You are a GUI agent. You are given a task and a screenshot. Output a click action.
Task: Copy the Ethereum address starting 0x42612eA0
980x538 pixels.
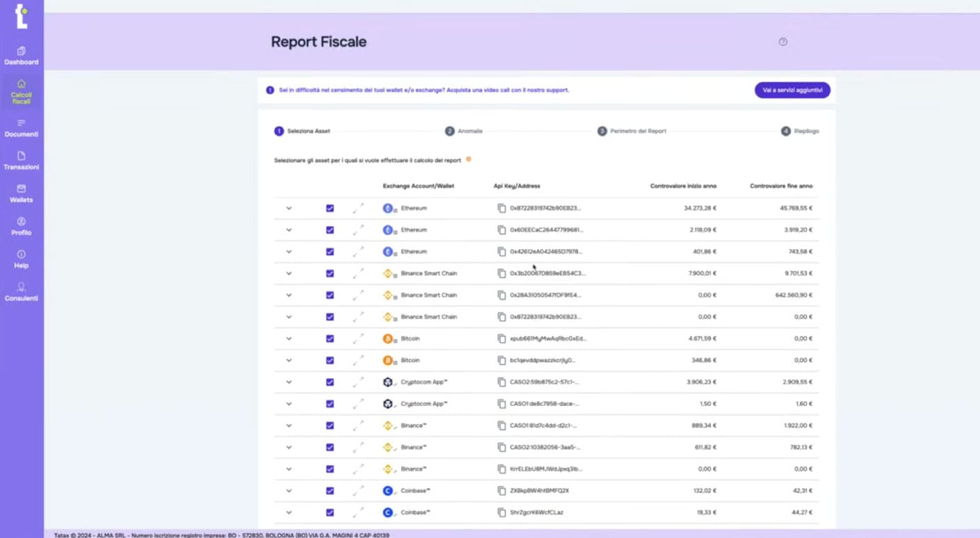point(501,252)
